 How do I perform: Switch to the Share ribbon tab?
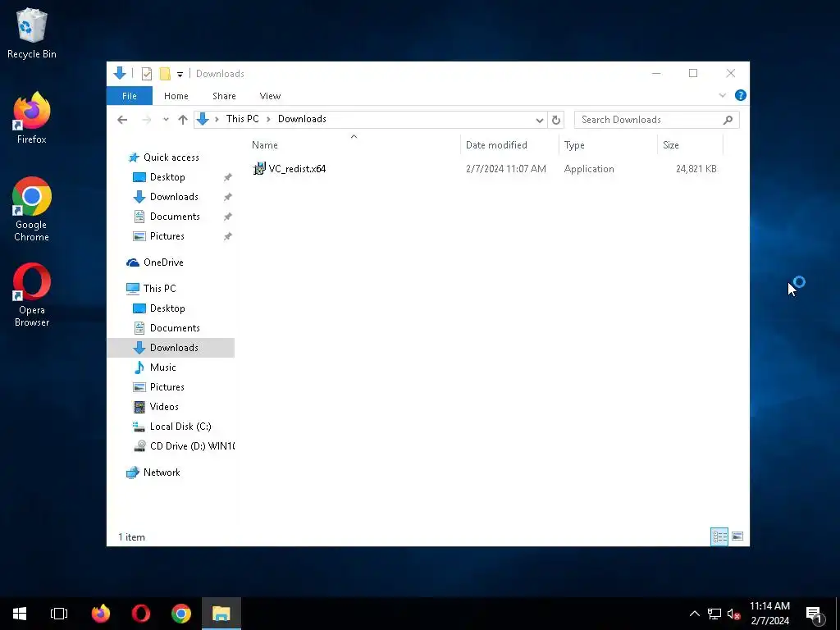point(224,96)
